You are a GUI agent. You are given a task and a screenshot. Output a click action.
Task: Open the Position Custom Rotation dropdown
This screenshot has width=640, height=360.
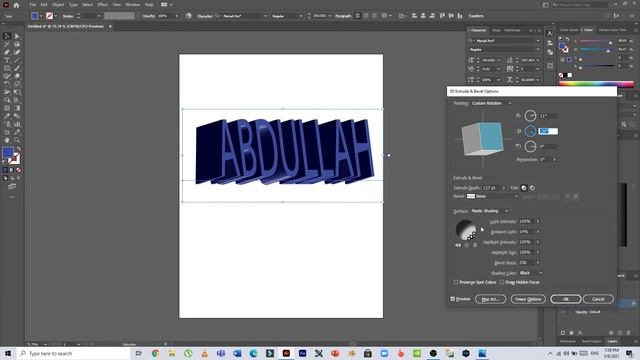[492, 103]
